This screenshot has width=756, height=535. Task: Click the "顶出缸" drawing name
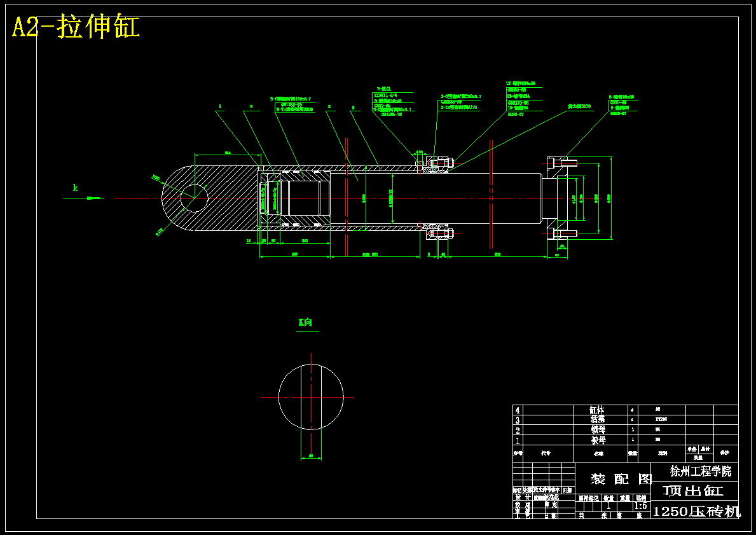coord(693,491)
